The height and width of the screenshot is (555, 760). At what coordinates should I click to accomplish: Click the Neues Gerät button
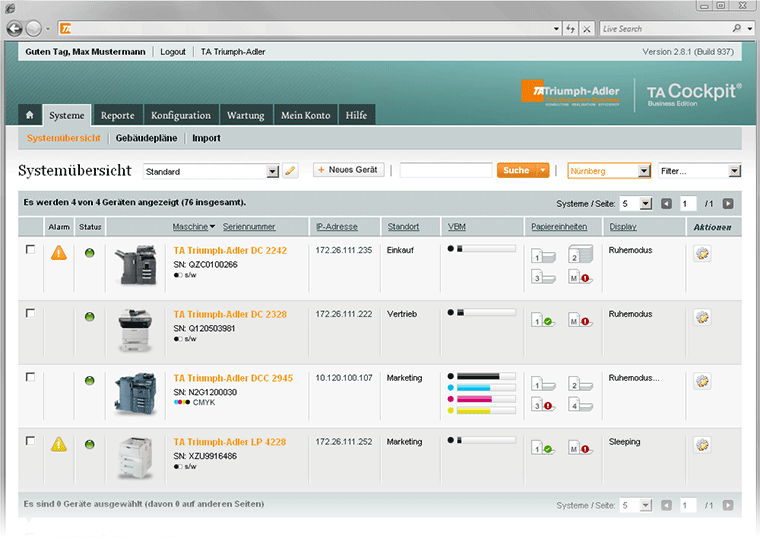coord(348,170)
